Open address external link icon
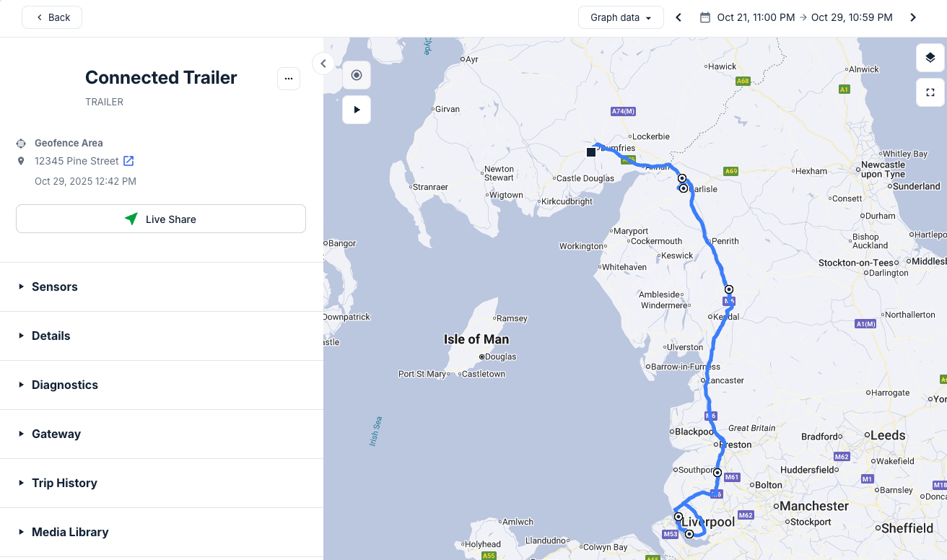The image size is (947, 560). point(128,161)
